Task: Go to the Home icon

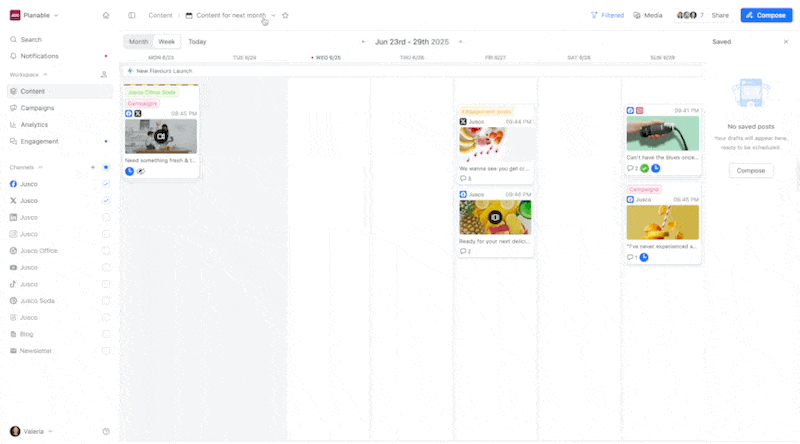Action: pyautogui.click(x=106, y=16)
